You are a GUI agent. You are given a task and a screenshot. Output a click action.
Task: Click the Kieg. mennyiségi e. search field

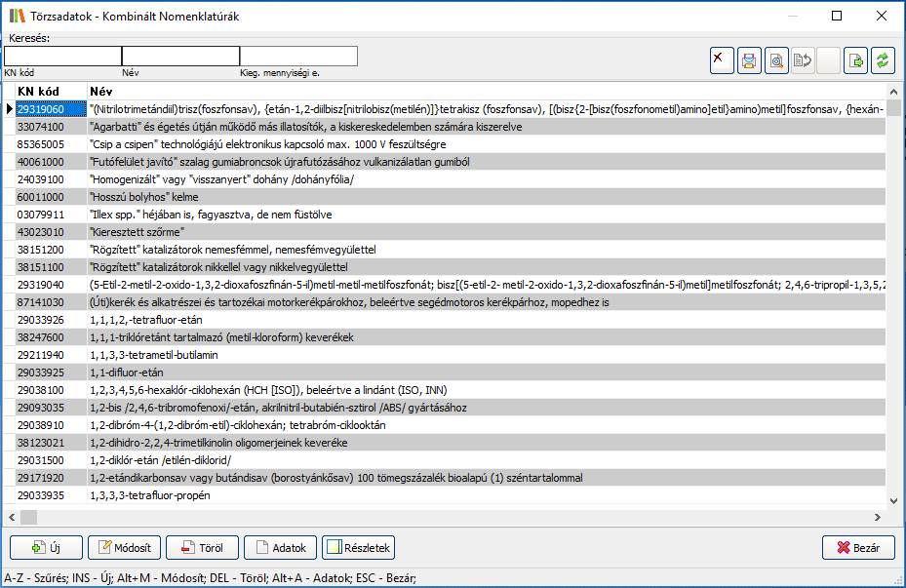click(298, 57)
